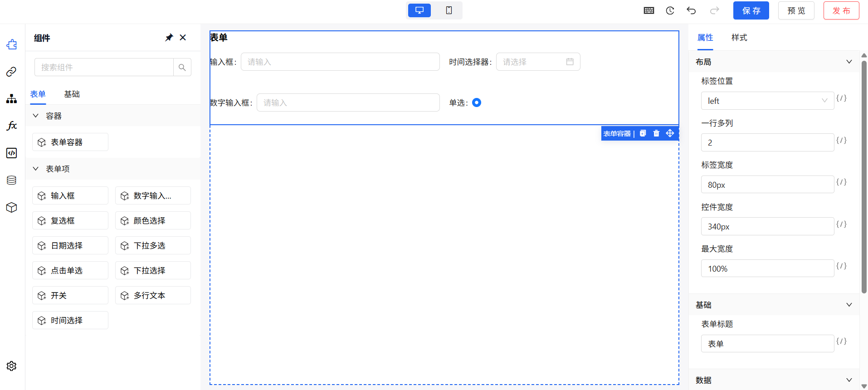Open the 标签位置 dropdown
Viewport: 868px width, 390px height.
pyautogui.click(x=767, y=101)
